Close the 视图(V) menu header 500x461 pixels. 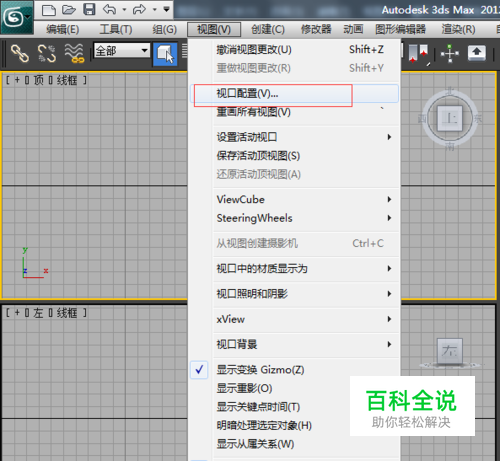click(x=214, y=29)
